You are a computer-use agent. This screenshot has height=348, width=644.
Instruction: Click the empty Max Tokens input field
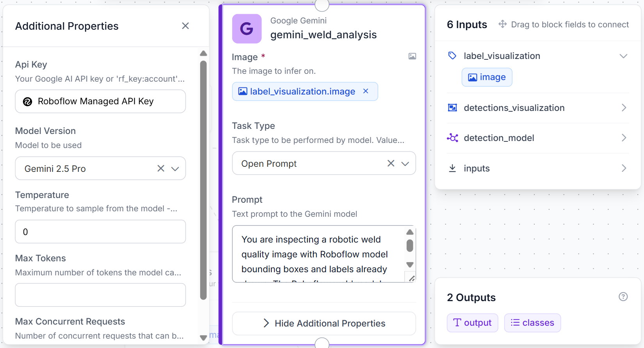click(100, 295)
